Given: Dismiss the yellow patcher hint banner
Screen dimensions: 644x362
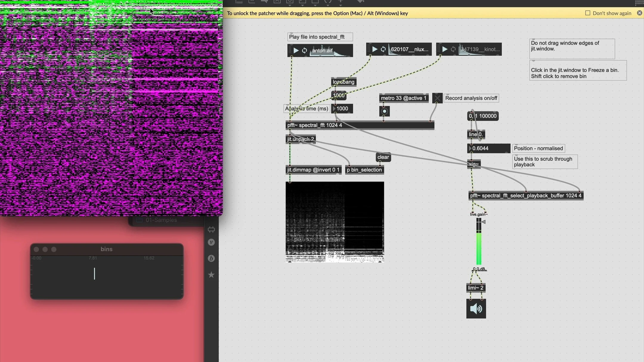Looking at the screenshot, I should pyautogui.click(x=639, y=13).
